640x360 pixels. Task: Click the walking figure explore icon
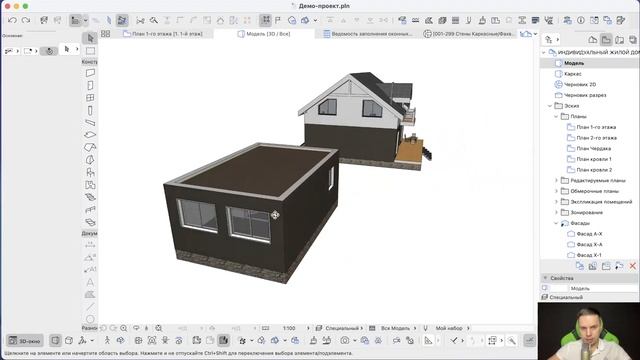107,340
